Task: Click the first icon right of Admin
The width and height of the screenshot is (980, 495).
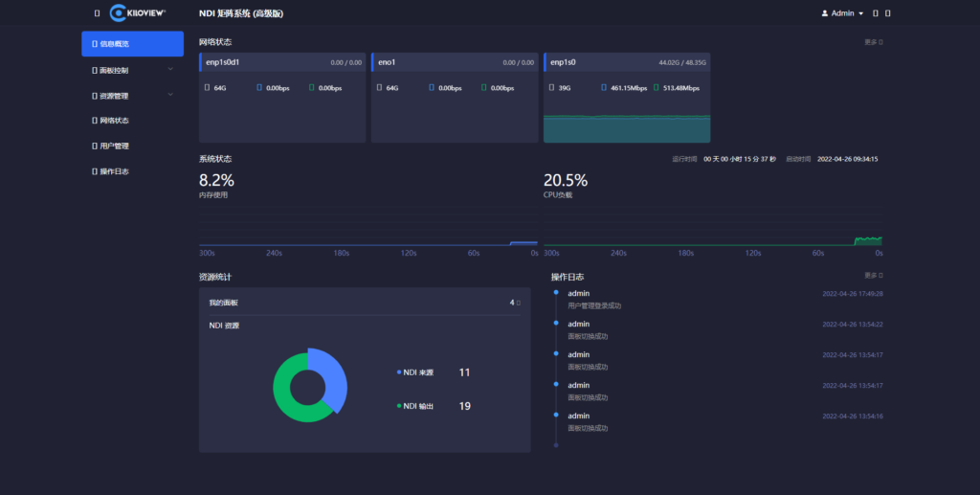Action: [x=876, y=13]
